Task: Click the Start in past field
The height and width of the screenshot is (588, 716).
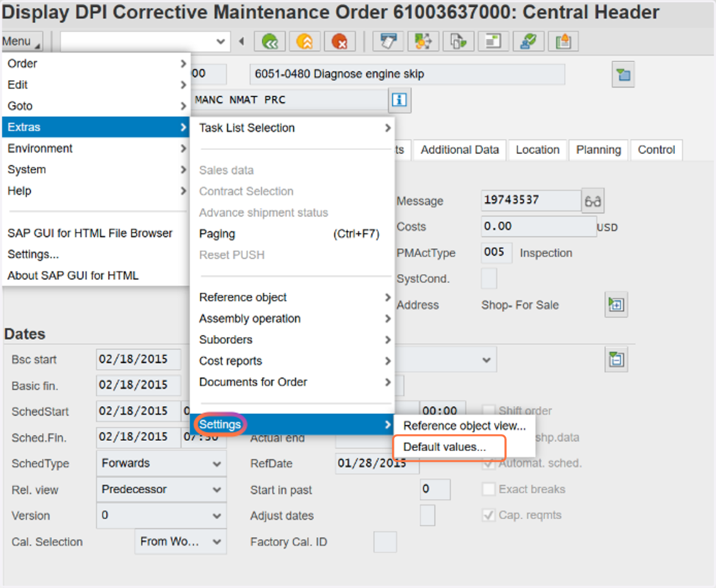Action: tap(435, 490)
